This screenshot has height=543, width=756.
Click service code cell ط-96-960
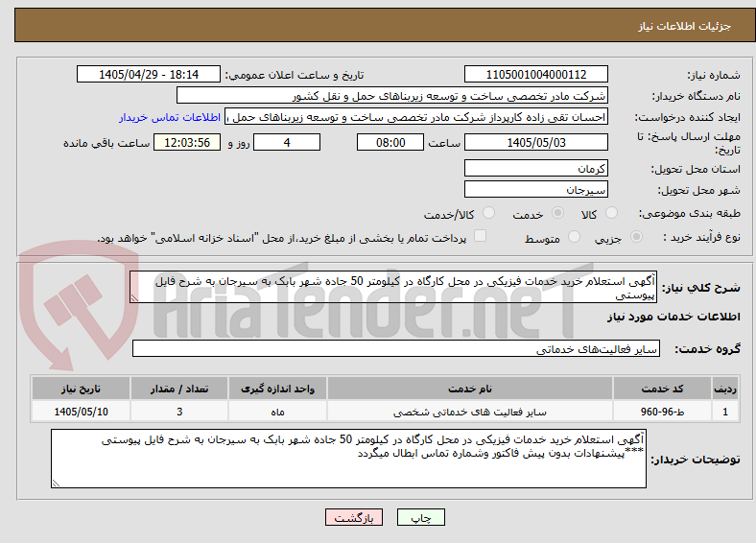663,412
